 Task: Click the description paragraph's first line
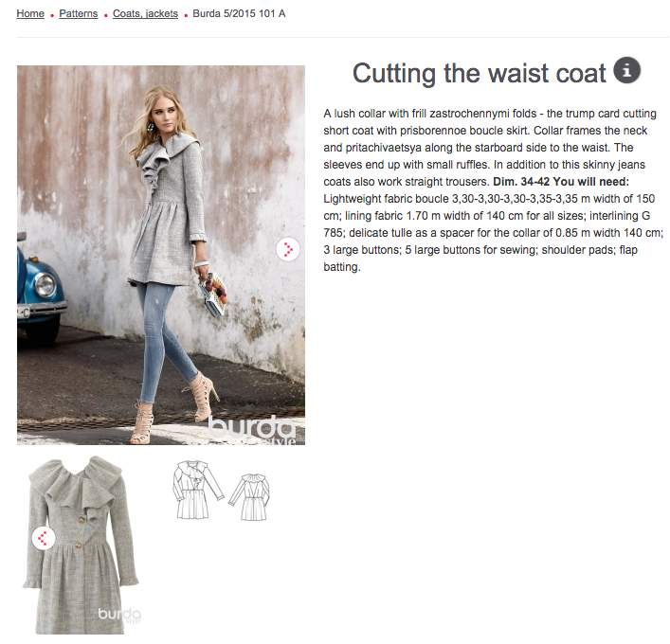click(x=490, y=114)
